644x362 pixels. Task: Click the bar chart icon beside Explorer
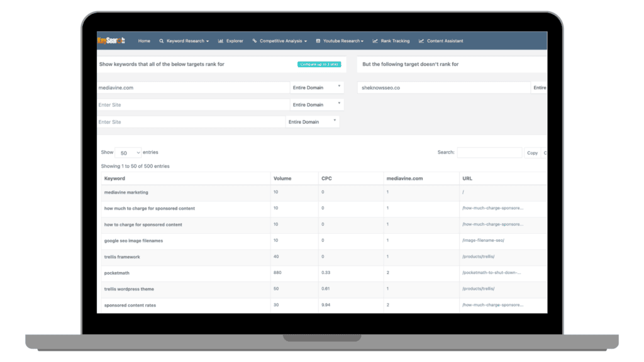221,41
